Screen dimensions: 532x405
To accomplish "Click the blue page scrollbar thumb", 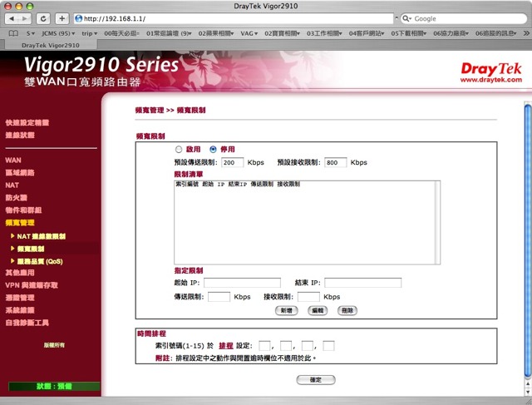I will 528,241.
